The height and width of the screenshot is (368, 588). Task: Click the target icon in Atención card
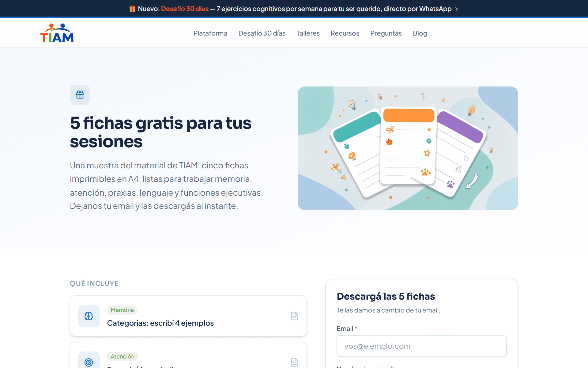click(x=89, y=362)
